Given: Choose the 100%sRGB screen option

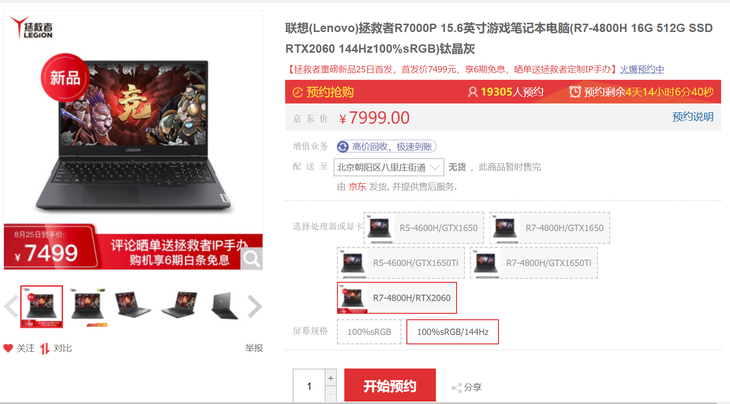Looking at the screenshot, I should (x=369, y=332).
